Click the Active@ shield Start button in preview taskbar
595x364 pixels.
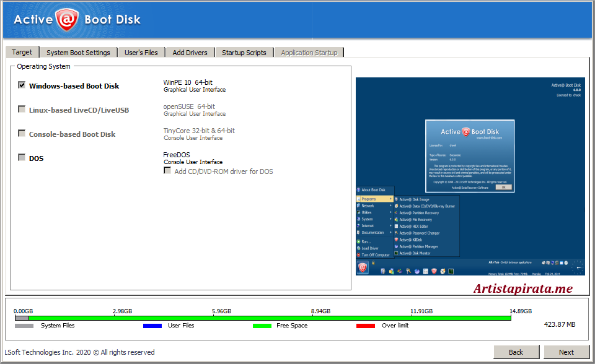pyautogui.click(x=363, y=267)
